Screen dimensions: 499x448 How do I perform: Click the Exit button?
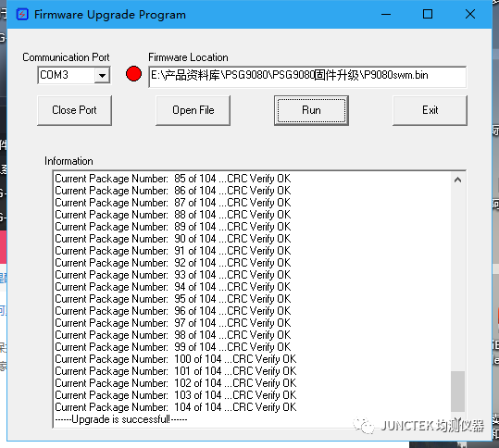click(430, 110)
